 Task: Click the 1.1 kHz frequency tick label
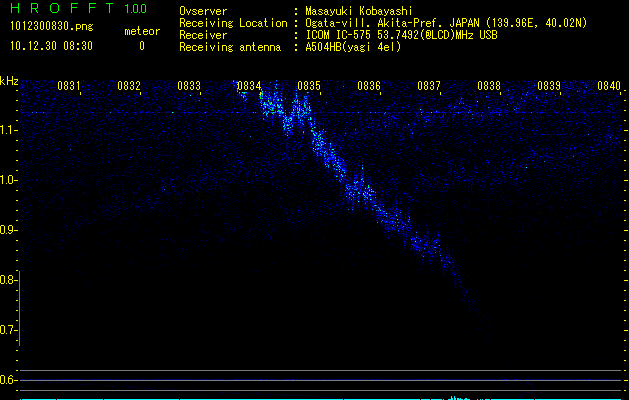point(7,130)
